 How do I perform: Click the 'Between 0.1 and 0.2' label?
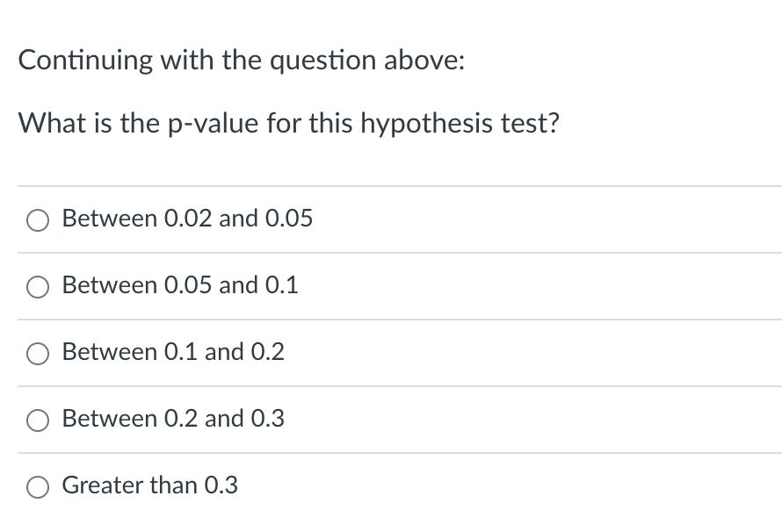coord(172,352)
